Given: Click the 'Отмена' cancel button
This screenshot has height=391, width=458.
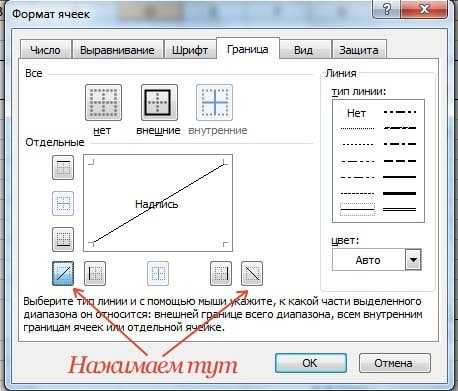Looking at the screenshot, I should pos(394,363).
